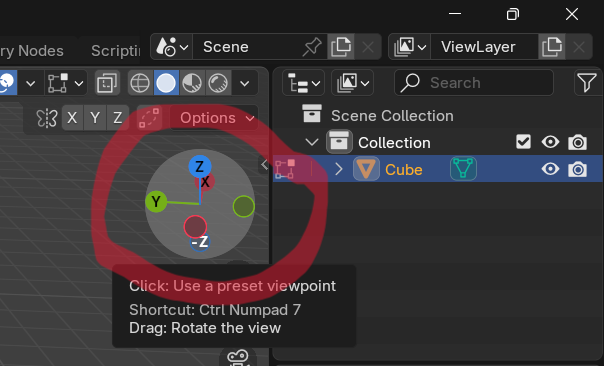The height and width of the screenshot is (366, 604).
Task: Open the overlays dropdown arrow
Action: 30,83
